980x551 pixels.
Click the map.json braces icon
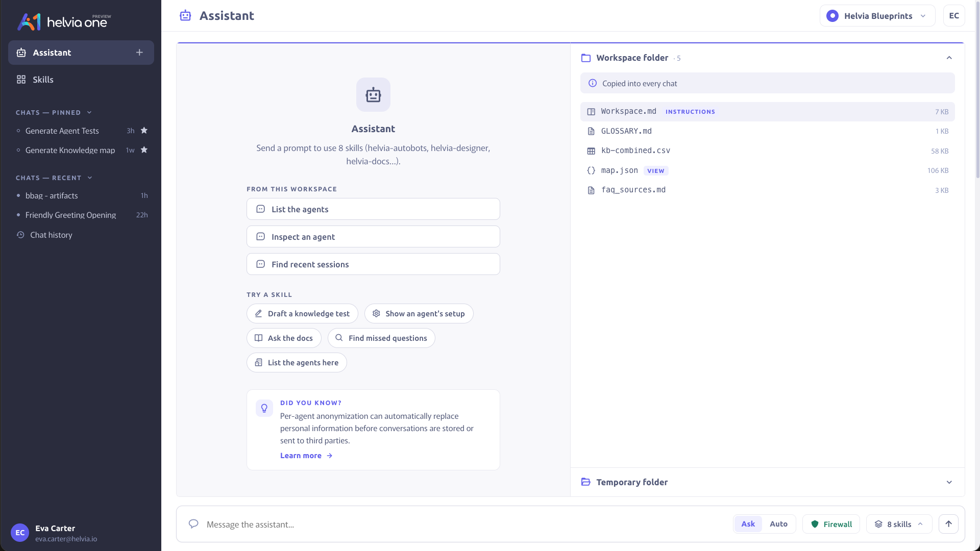click(x=591, y=170)
